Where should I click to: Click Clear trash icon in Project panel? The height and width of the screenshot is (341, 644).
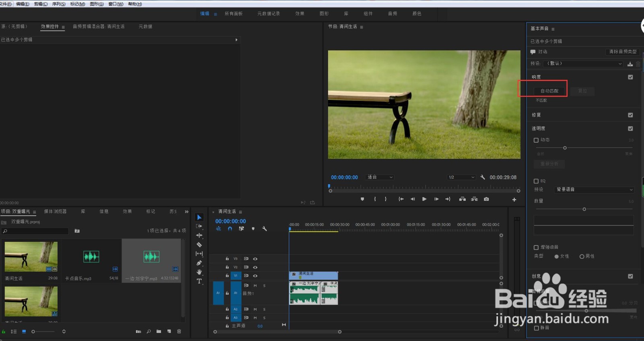179,331
